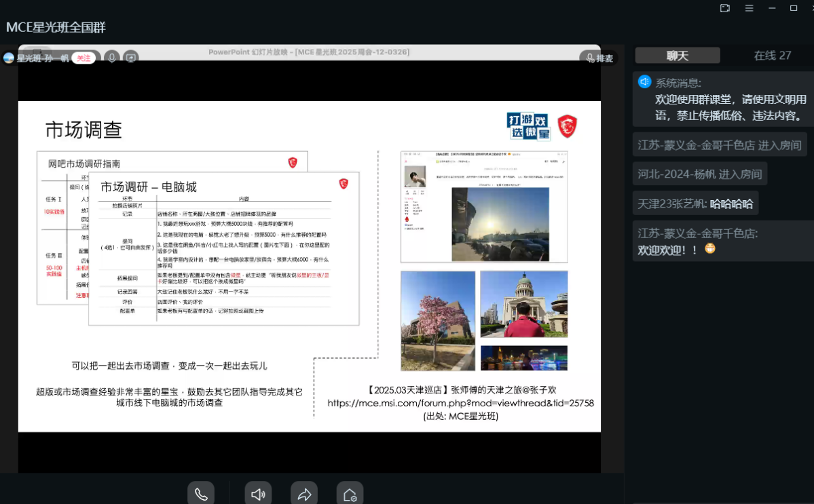Open the room settings house icon
Image resolution: width=814 pixels, height=504 pixels.
pyautogui.click(x=350, y=494)
